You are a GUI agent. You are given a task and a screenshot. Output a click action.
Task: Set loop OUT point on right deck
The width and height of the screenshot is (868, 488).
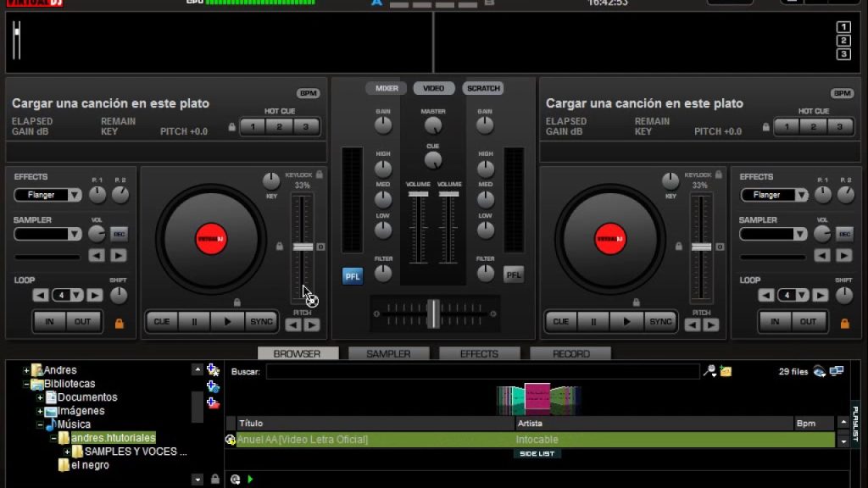click(808, 321)
